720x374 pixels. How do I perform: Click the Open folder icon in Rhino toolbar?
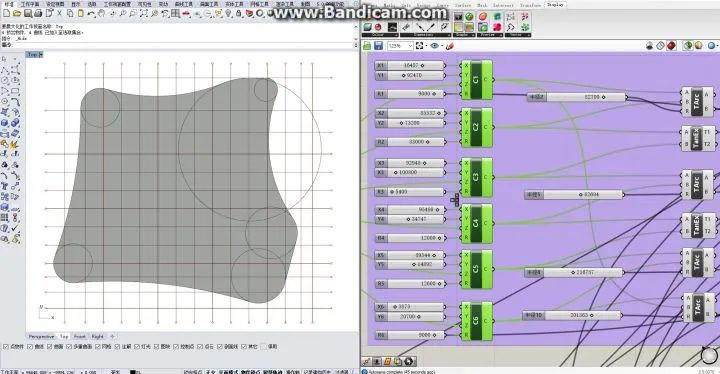pyautogui.click(x=17, y=13)
